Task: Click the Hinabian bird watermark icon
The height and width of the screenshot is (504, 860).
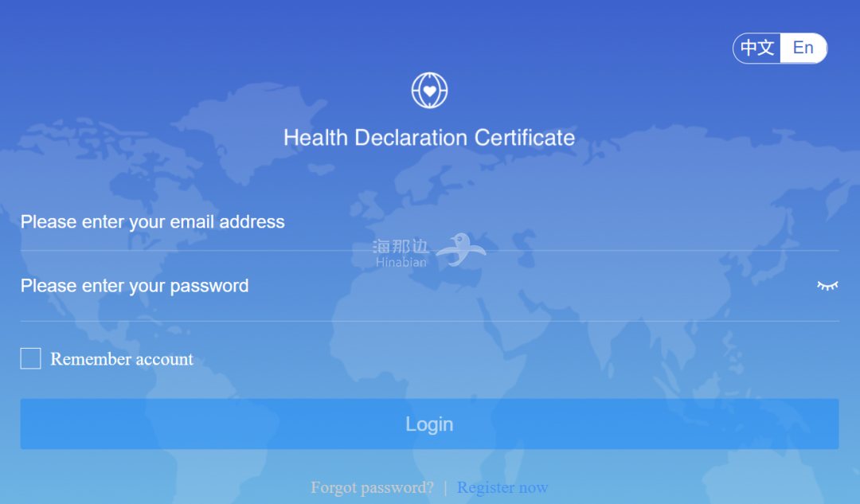Action: pos(463,249)
